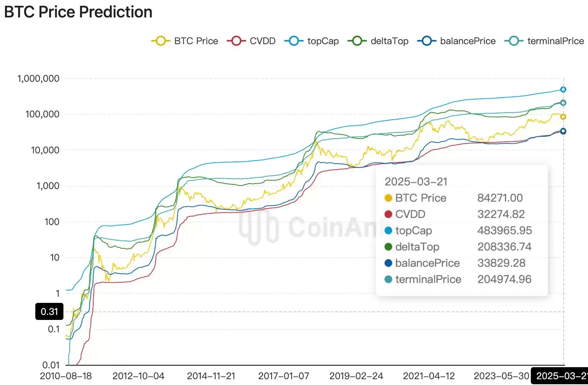588x385 pixels.
Task: Click the green deltaTop dot in the tooltip
Action: [388, 247]
